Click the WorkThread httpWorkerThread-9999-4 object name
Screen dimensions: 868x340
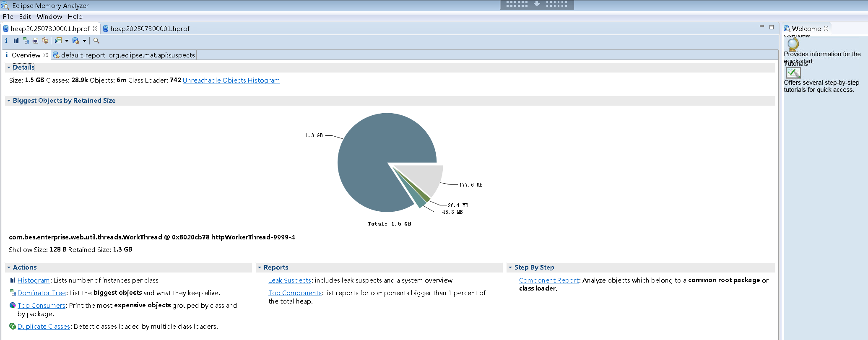pos(152,237)
